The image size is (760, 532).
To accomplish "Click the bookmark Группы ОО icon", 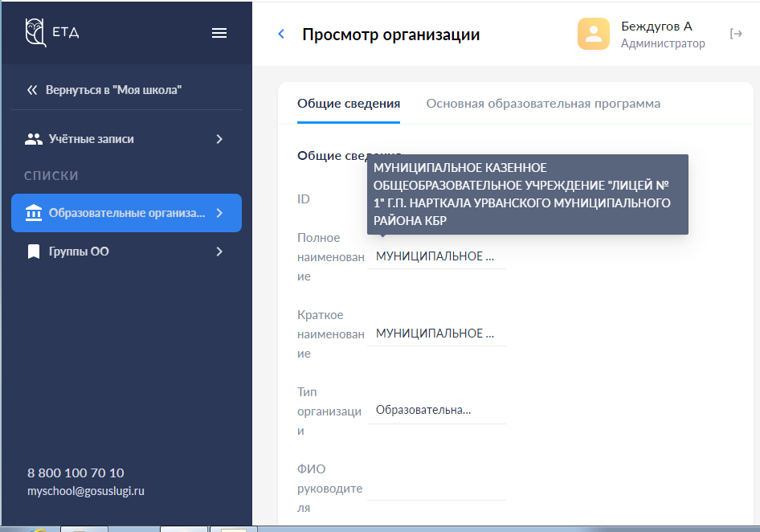I will pyautogui.click(x=34, y=252).
